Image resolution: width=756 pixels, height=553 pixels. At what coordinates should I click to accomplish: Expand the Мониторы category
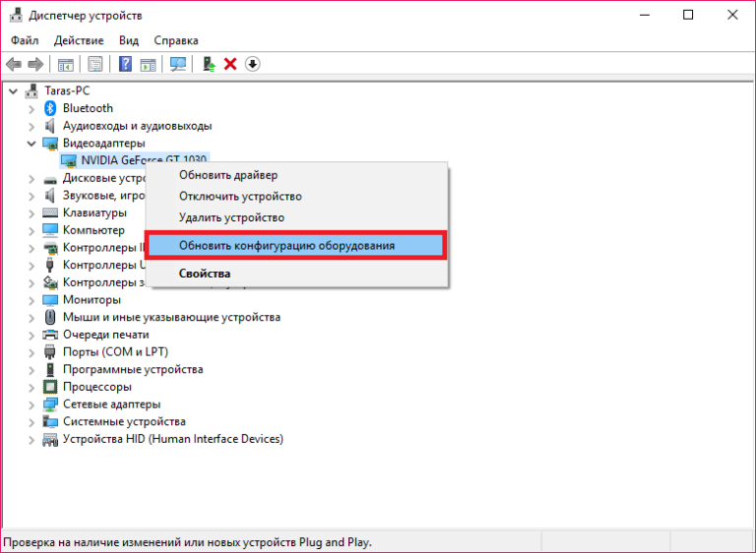click(x=31, y=300)
